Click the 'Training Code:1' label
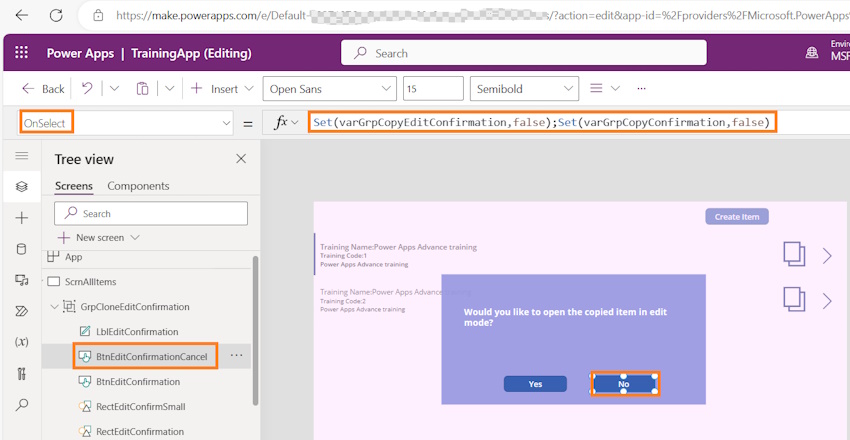 point(344,256)
